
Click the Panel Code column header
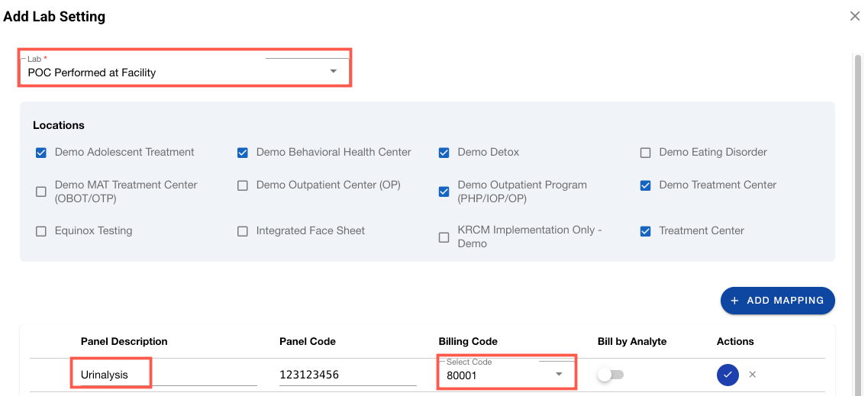[x=308, y=341]
